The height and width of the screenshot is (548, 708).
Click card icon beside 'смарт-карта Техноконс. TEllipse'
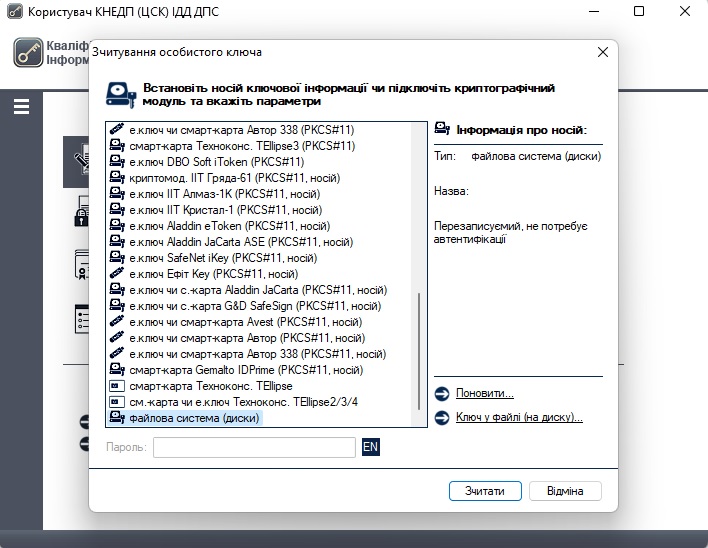point(117,386)
